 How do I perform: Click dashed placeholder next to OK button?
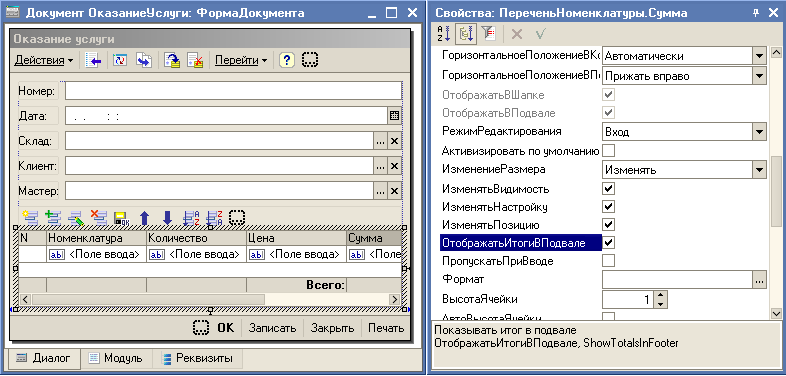(201, 328)
